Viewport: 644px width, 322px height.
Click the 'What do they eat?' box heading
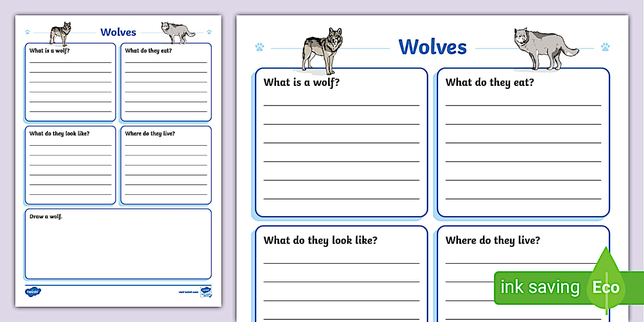pyautogui.click(x=491, y=82)
